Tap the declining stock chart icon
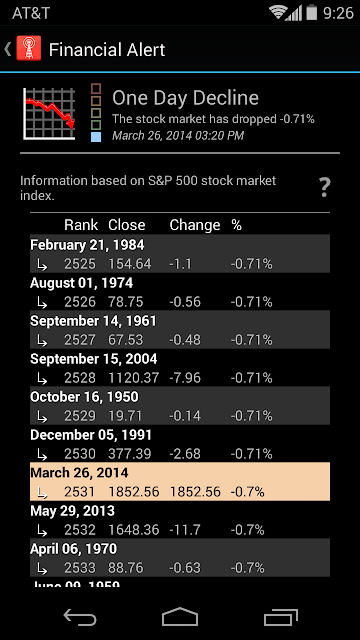This screenshot has height=640, width=360. coord(49,113)
